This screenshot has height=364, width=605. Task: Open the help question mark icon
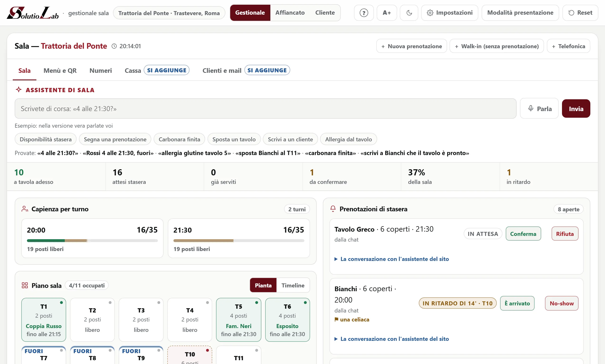[x=364, y=13]
